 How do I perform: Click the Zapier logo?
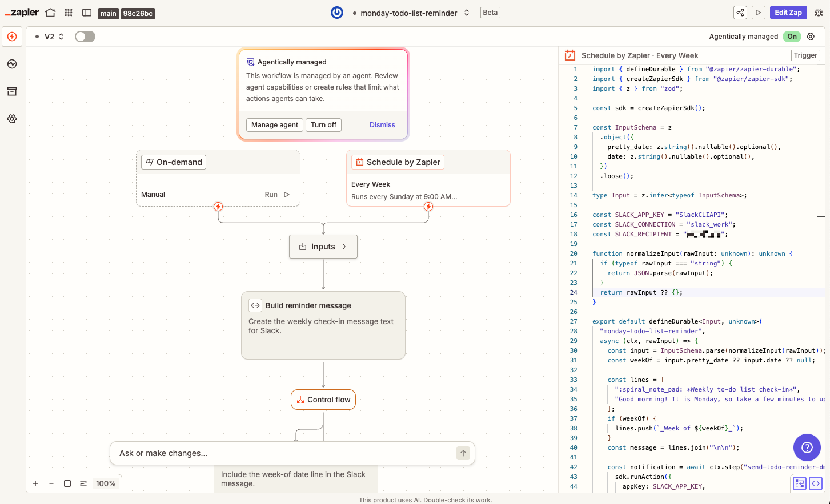pyautogui.click(x=22, y=13)
